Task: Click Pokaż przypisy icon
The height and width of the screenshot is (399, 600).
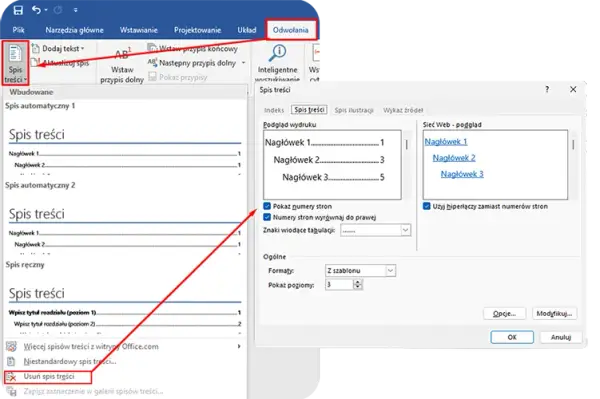Action: [x=152, y=77]
